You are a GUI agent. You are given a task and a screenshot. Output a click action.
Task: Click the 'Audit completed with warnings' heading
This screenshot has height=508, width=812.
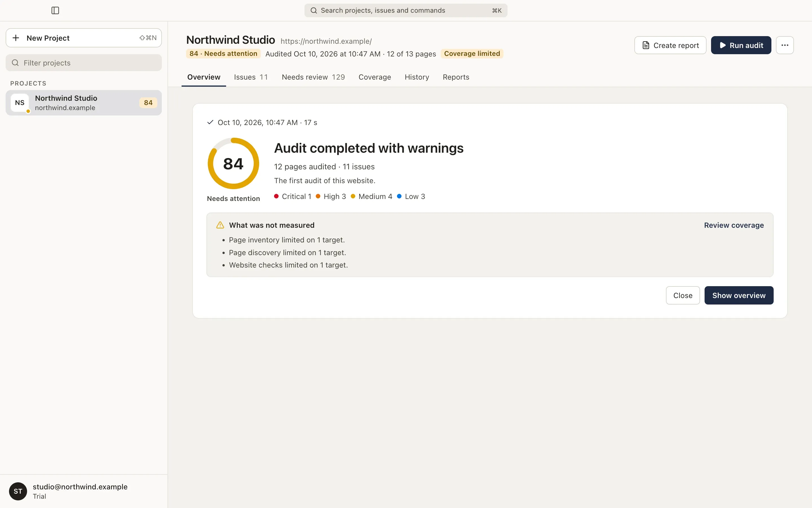click(369, 148)
